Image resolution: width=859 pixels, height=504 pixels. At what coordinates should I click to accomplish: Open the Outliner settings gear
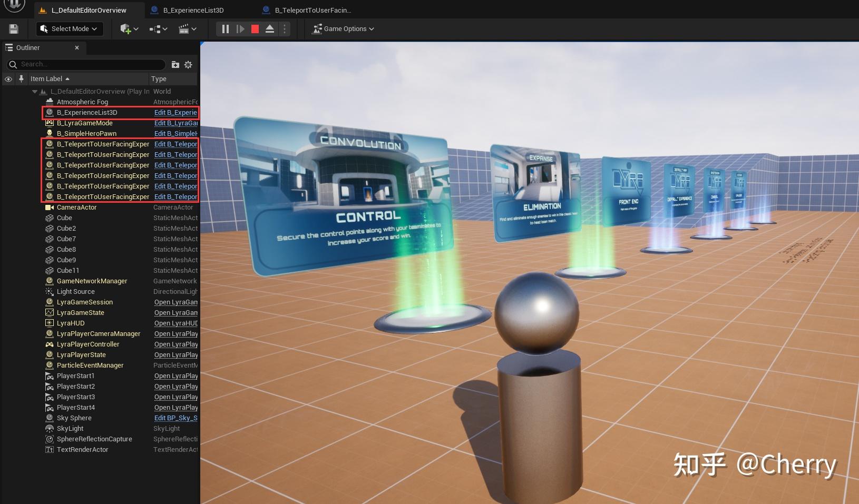click(188, 64)
